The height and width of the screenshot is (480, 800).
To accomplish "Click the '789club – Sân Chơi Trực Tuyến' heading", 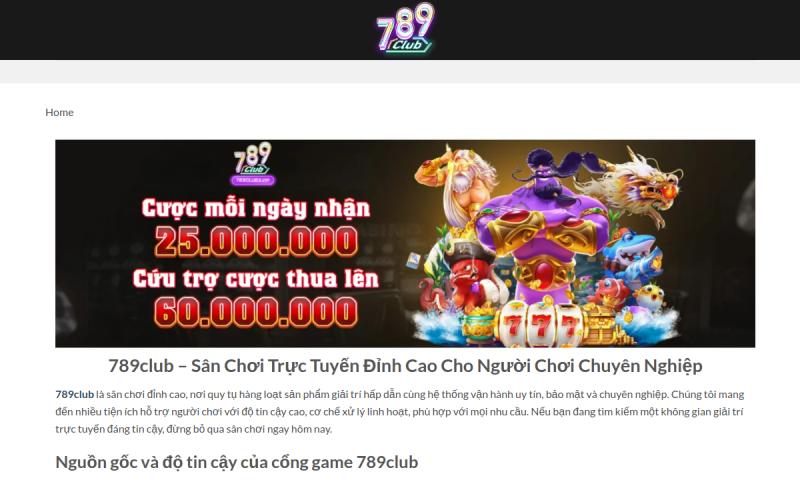I will 405,366.
